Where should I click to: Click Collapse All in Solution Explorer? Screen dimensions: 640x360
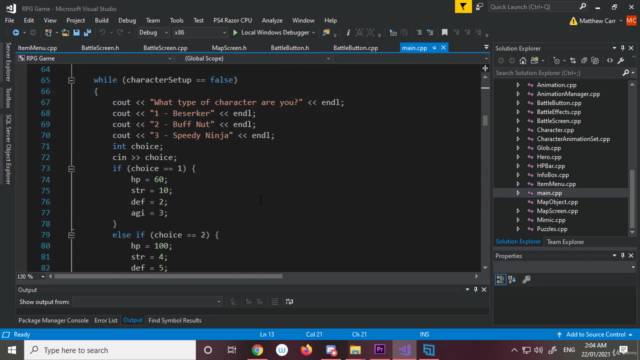[x=584, y=61]
